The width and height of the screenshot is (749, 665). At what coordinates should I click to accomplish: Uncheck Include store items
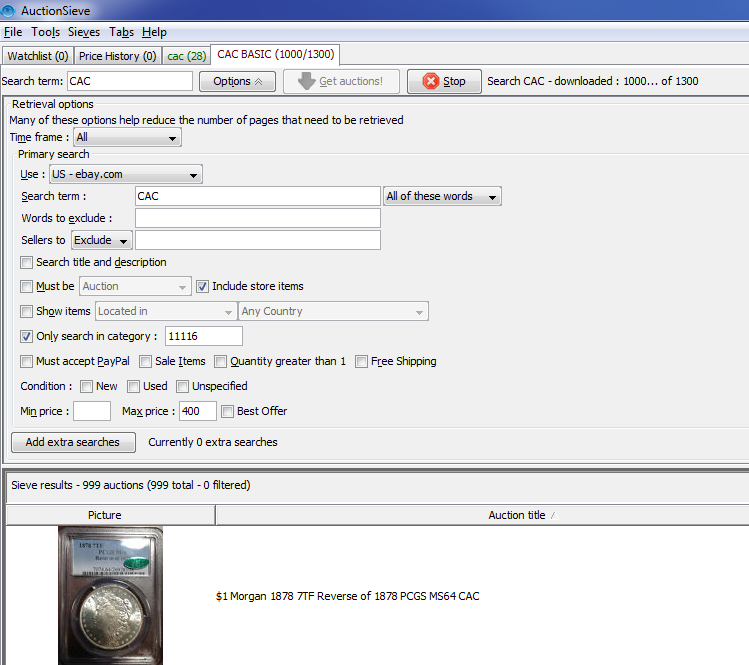(x=202, y=286)
